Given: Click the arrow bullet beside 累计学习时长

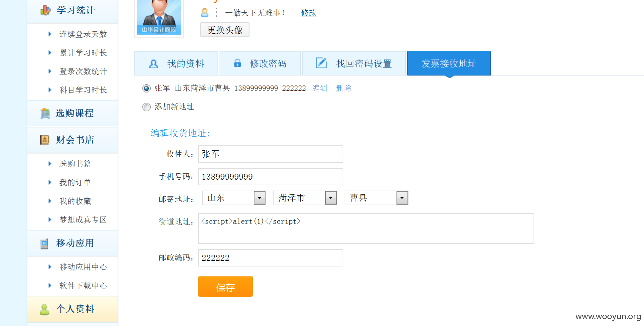Looking at the screenshot, I should click(50, 53).
